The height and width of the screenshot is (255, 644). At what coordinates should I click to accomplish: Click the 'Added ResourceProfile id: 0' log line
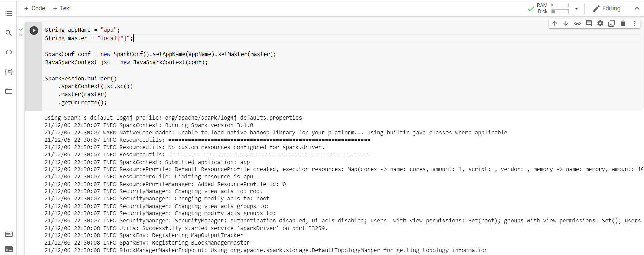tap(165, 184)
